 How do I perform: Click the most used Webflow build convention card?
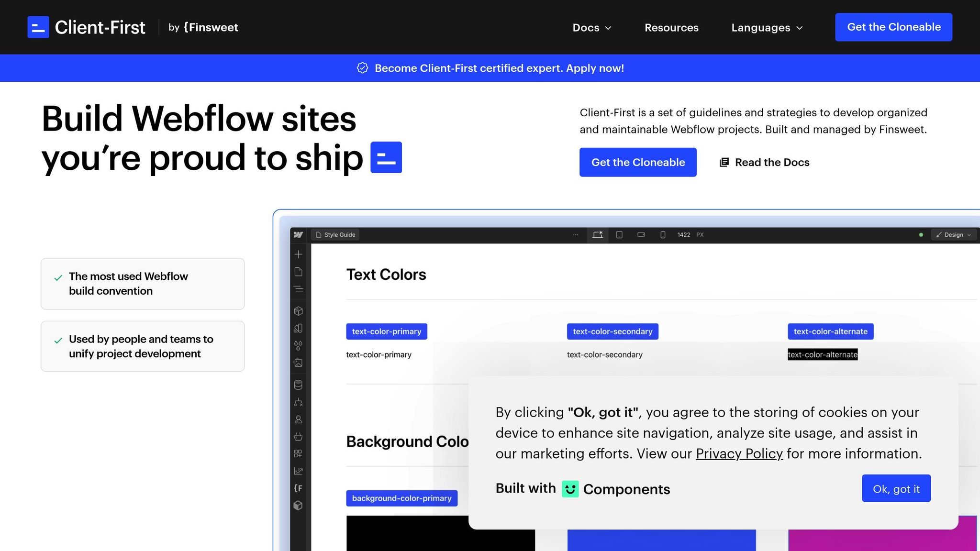pyautogui.click(x=143, y=284)
